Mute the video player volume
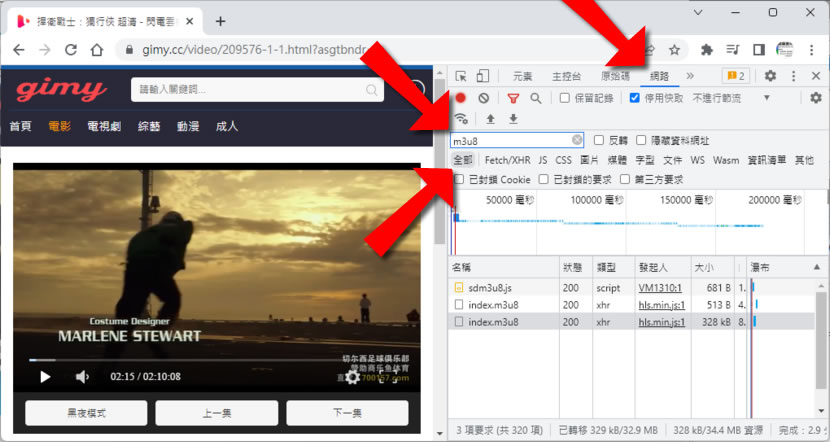The image size is (830, 442). pos(82,376)
